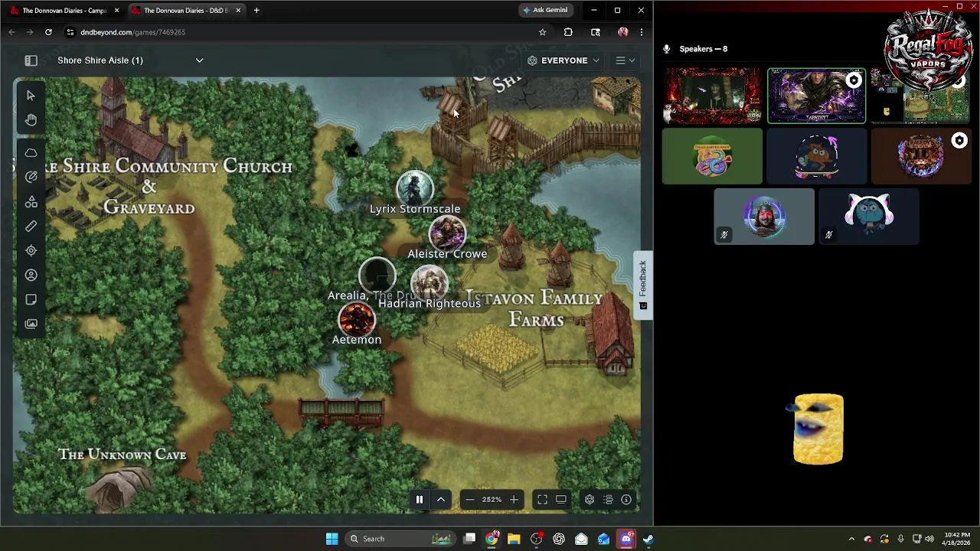The width and height of the screenshot is (980, 551).
Task: Open the Chrome three-dot menu
Action: point(641,32)
